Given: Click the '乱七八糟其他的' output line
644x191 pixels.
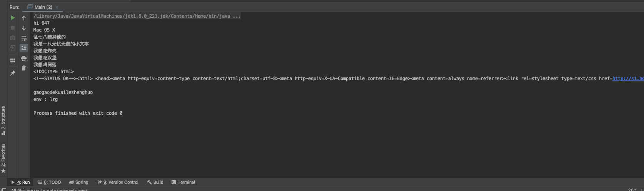Looking at the screenshot, I should (50, 37).
